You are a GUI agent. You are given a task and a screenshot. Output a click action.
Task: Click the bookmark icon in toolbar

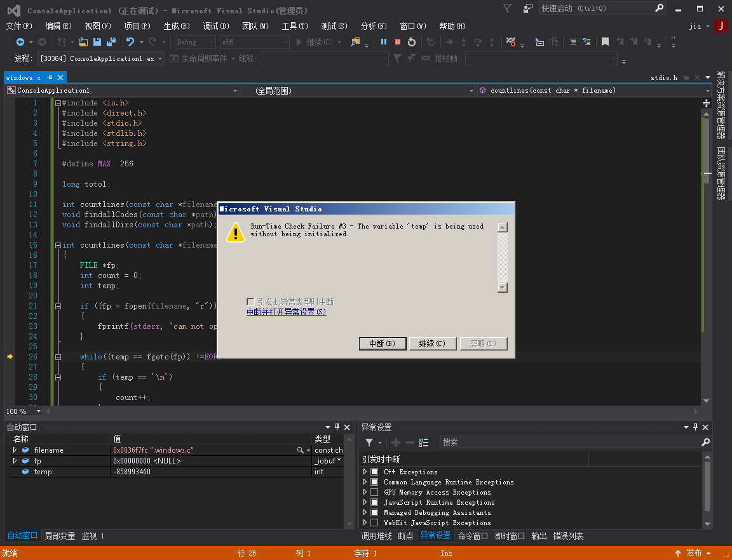(605, 42)
